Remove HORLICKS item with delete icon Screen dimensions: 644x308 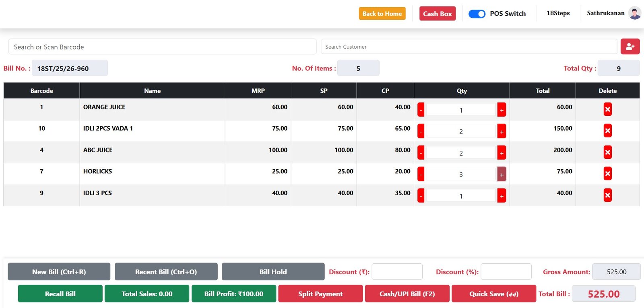(x=607, y=174)
